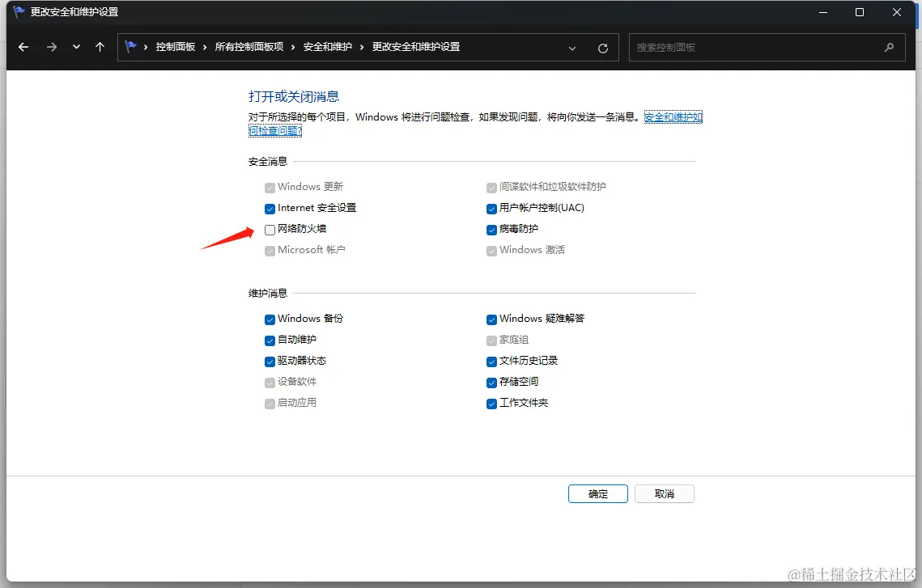Uncheck 驱动器状态 checkbox

point(270,362)
